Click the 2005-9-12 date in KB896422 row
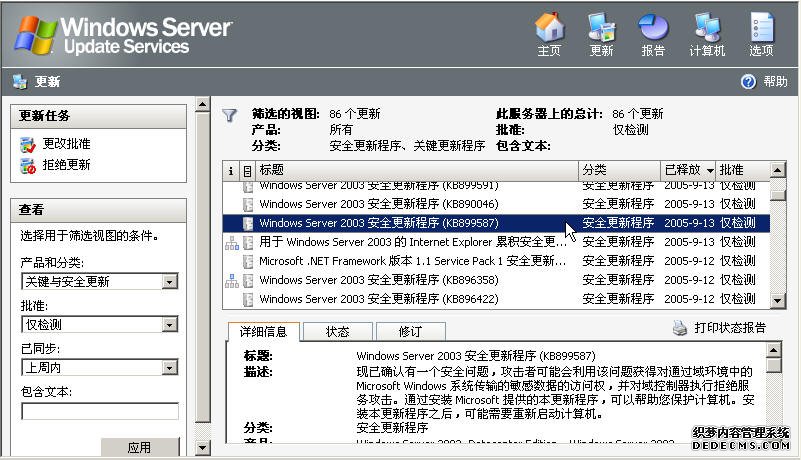Viewport: 801px width, 460px height. point(689,299)
